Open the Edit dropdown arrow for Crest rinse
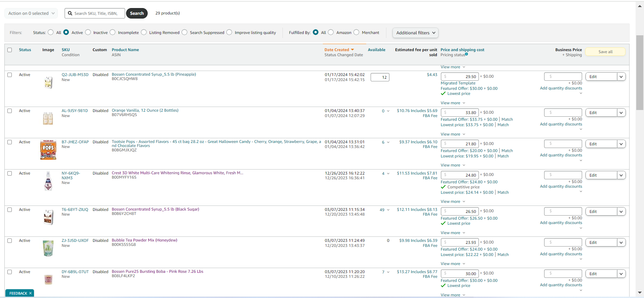Screen dimensions: 644x298 pyautogui.click(x=621, y=175)
